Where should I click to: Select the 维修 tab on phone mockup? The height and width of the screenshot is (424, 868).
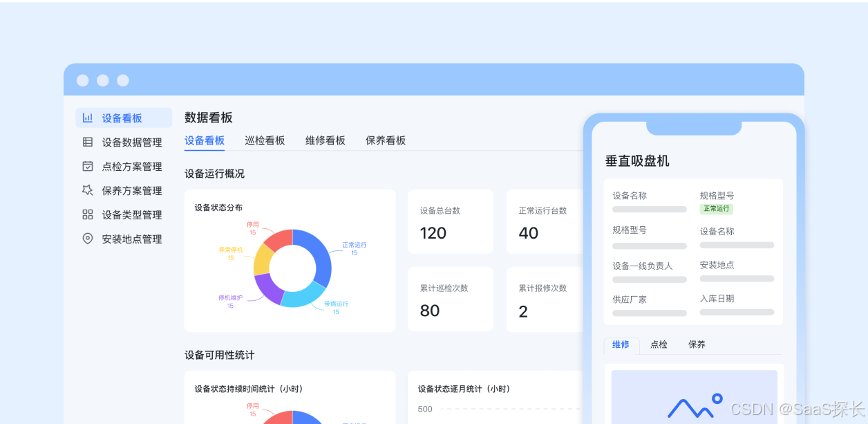(x=621, y=344)
